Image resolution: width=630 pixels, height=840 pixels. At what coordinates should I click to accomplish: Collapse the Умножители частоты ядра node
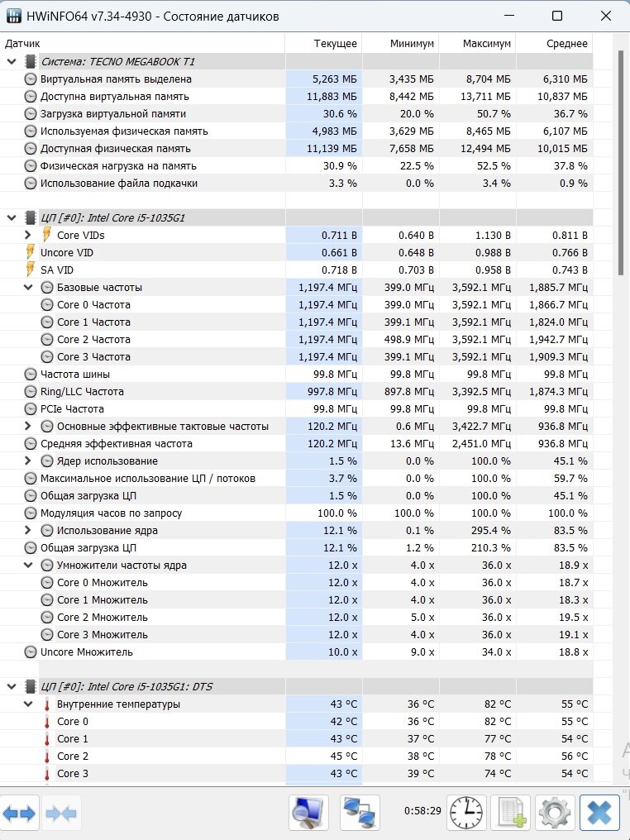click(28, 566)
